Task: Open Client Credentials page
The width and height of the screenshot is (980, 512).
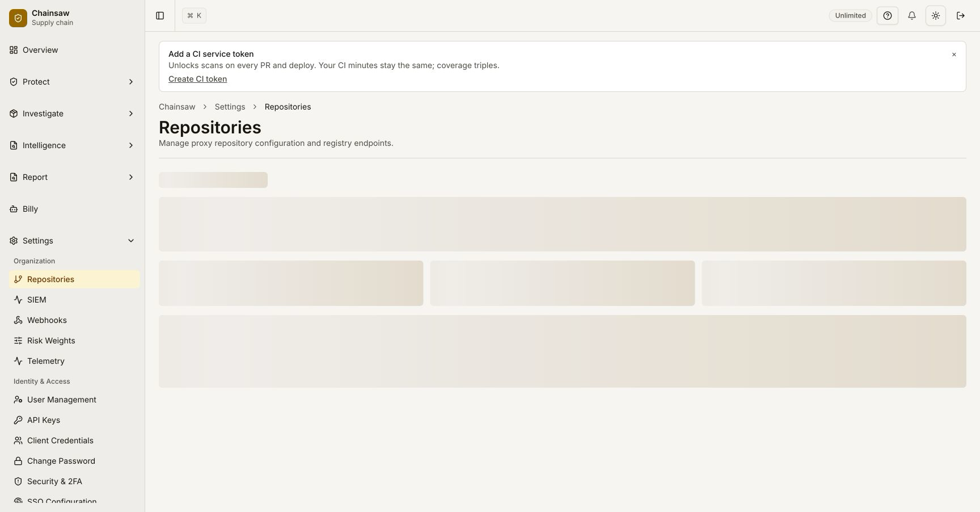Action: (x=74, y=440)
